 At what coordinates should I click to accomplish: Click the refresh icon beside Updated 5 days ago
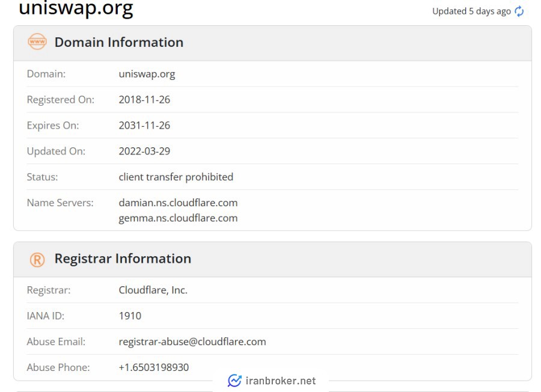[x=519, y=11]
